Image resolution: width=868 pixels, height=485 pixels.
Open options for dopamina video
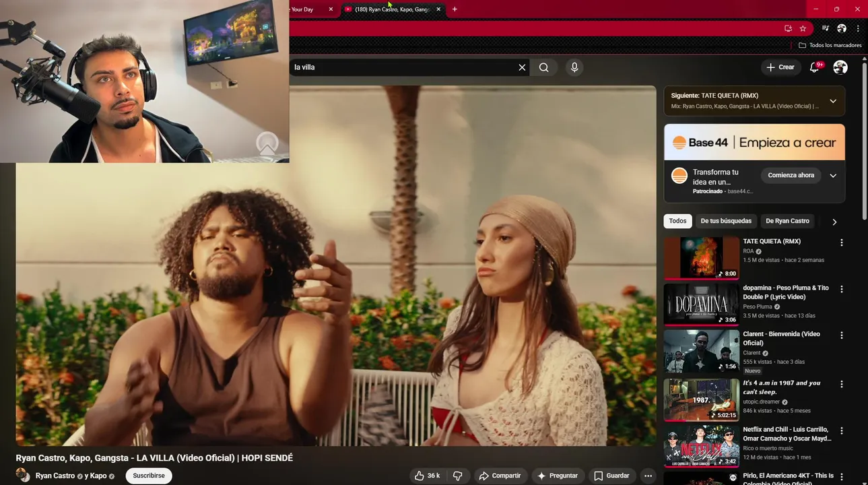point(841,289)
